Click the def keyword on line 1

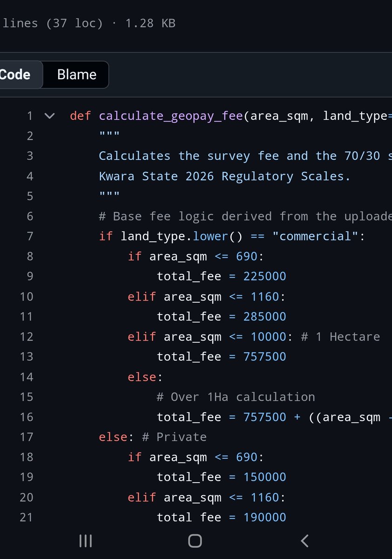81,116
